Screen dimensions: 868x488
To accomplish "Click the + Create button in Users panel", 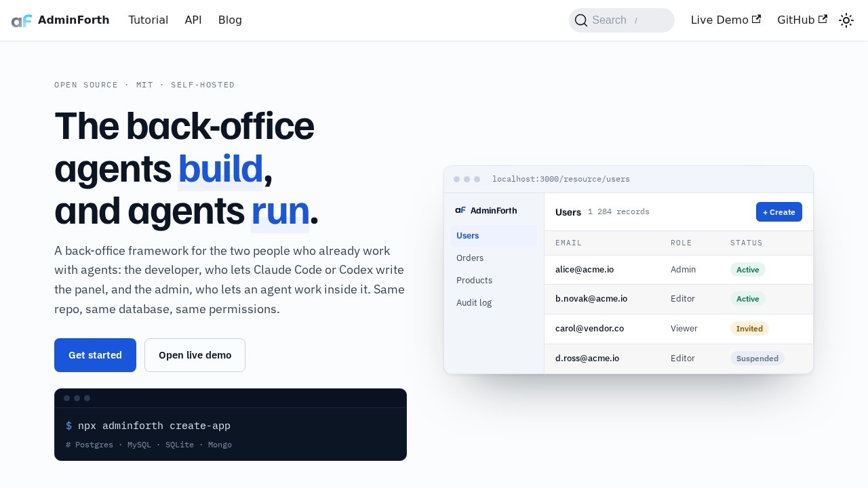I will (x=779, y=212).
